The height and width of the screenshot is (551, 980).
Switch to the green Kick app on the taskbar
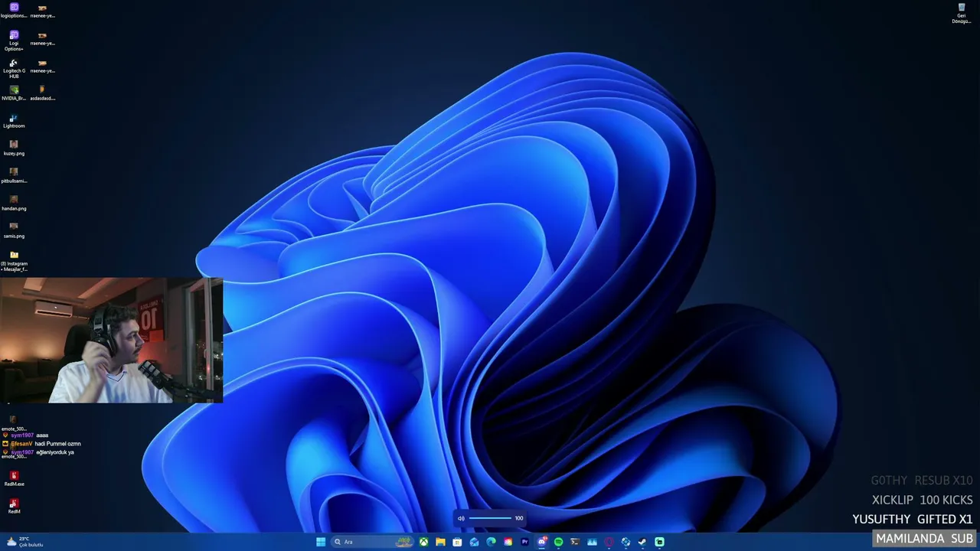pyautogui.click(x=659, y=542)
